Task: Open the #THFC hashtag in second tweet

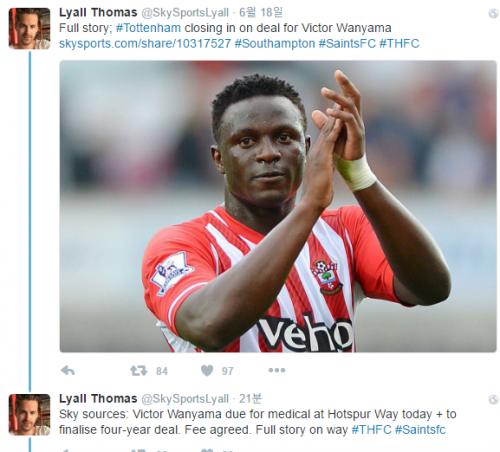Action: pos(371,430)
